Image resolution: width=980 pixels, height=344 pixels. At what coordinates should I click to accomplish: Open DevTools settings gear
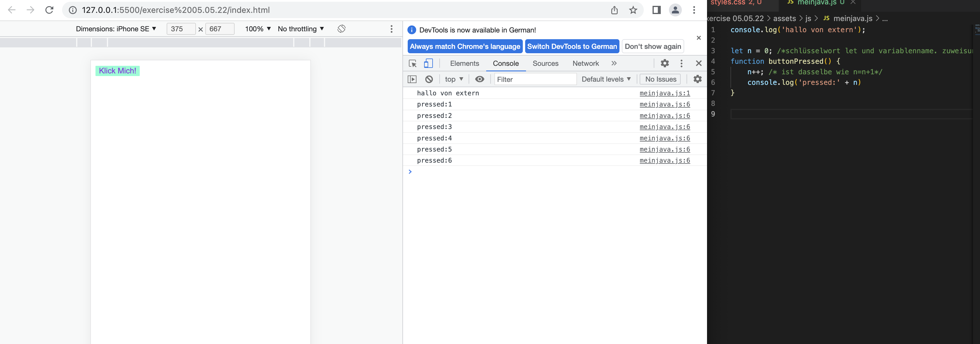[664, 63]
